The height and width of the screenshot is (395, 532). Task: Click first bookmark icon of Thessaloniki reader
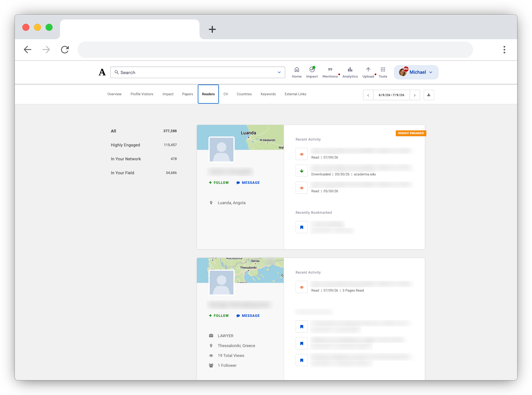[302, 326]
